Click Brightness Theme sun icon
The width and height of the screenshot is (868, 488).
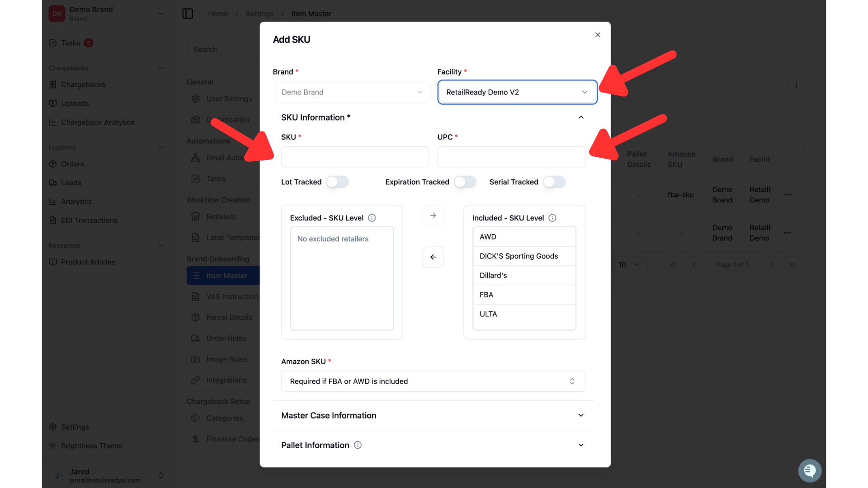53,446
